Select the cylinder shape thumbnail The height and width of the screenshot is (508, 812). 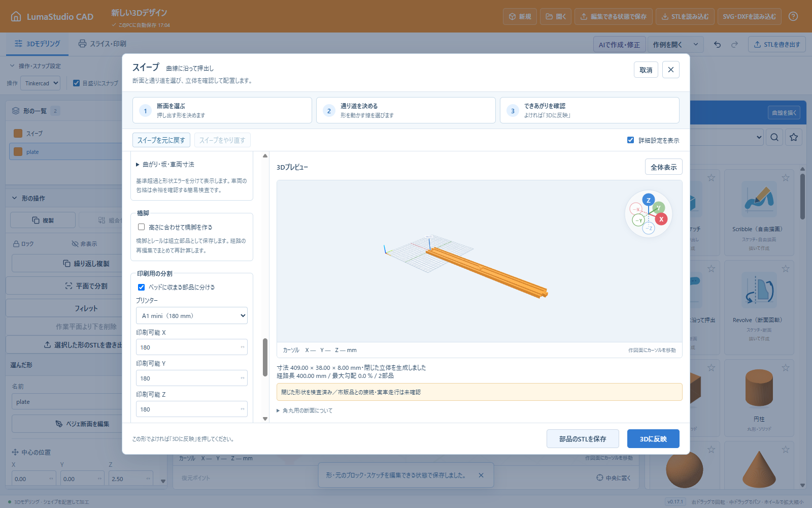tap(759, 388)
